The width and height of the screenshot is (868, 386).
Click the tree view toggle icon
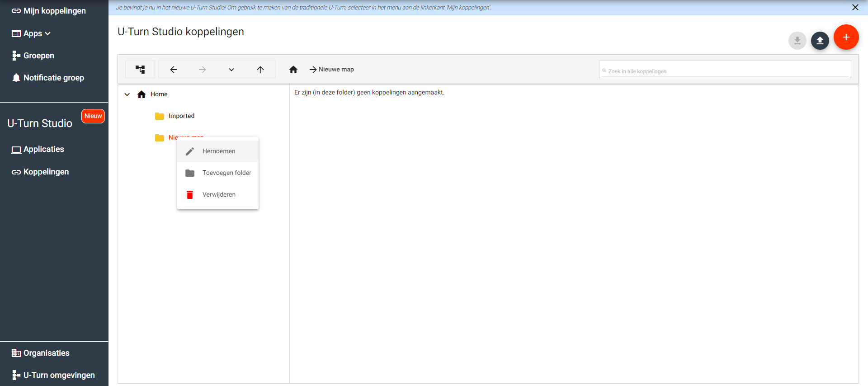click(x=140, y=70)
